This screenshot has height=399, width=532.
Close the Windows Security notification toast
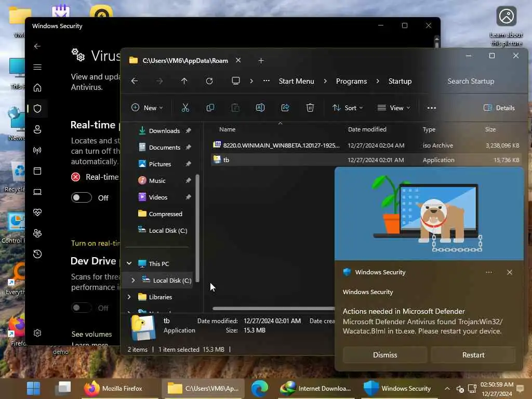510,272
